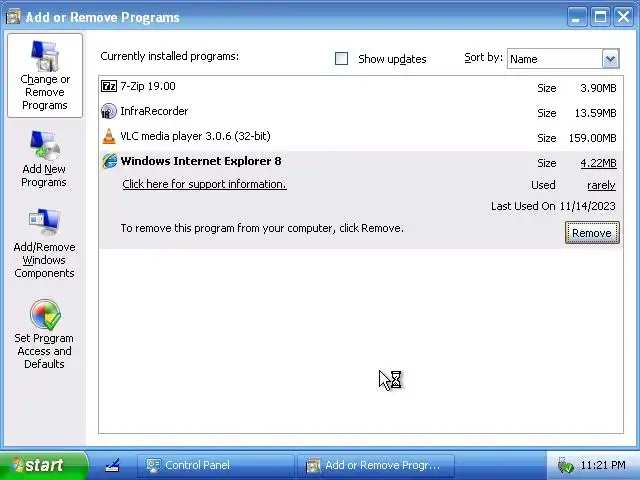Image resolution: width=640 pixels, height=480 pixels.
Task: Click the 3.90MB size value
Action: [598, 88]
